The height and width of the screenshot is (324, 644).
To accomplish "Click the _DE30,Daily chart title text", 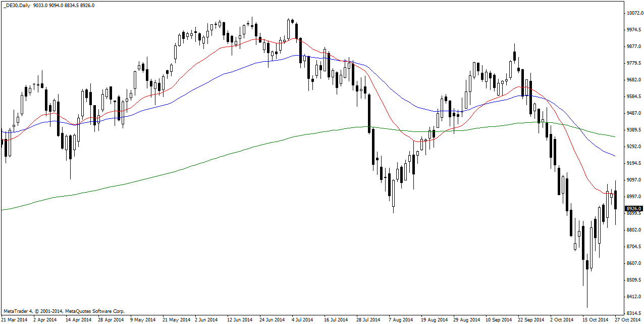I will pos(17,5).
